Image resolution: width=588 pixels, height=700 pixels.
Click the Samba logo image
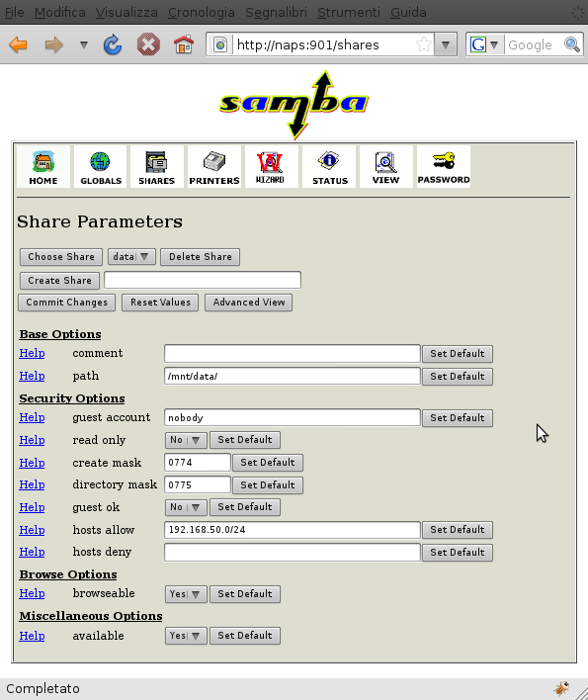[x=294, y=105]
